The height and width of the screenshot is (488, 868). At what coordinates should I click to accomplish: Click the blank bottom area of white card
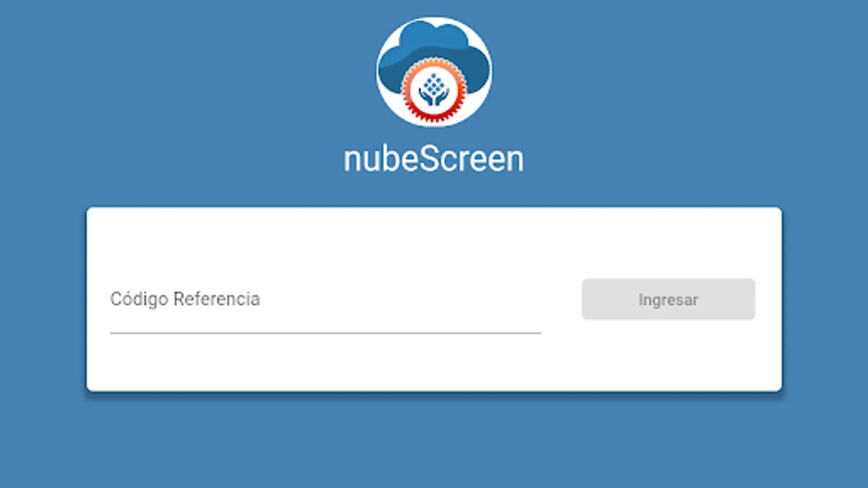tap(434, 363)
